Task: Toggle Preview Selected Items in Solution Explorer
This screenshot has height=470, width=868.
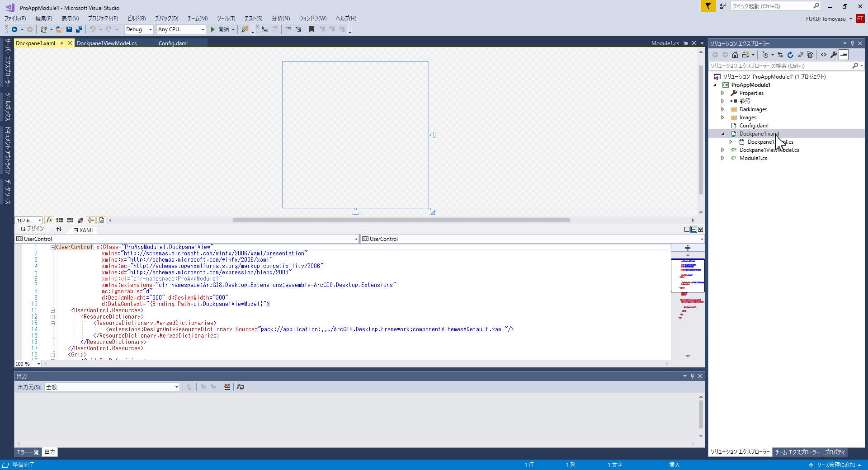Action: pos(844,55)
